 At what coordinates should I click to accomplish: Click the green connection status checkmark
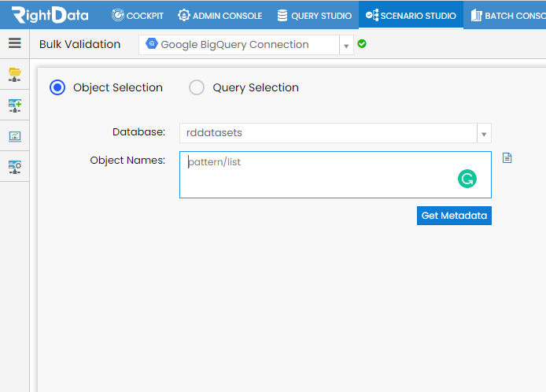362,44
